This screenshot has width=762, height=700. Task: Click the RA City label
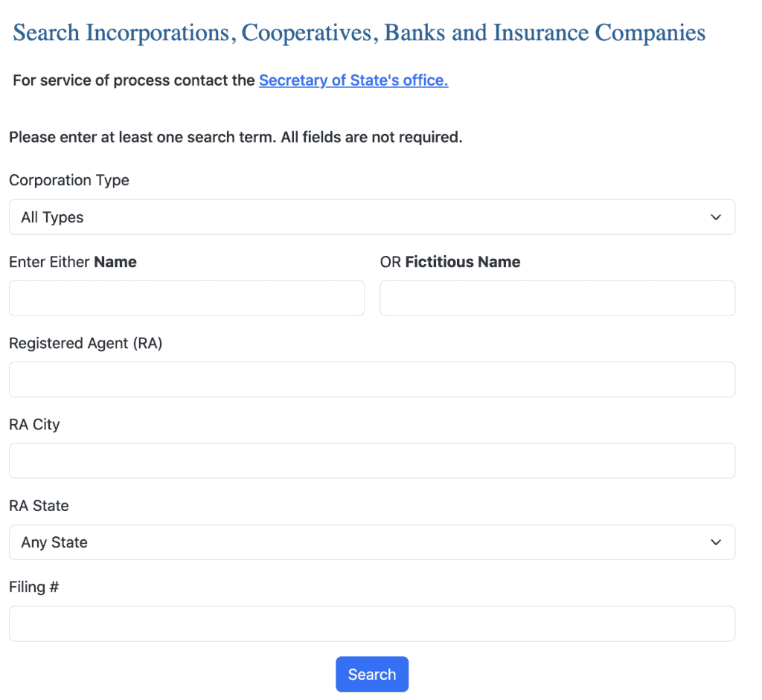34,425
